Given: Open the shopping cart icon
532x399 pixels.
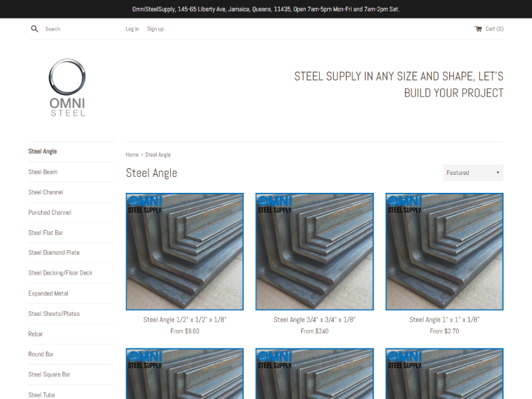Looking at the screenshot, I should pyautogui.click(x=478, y=29).
